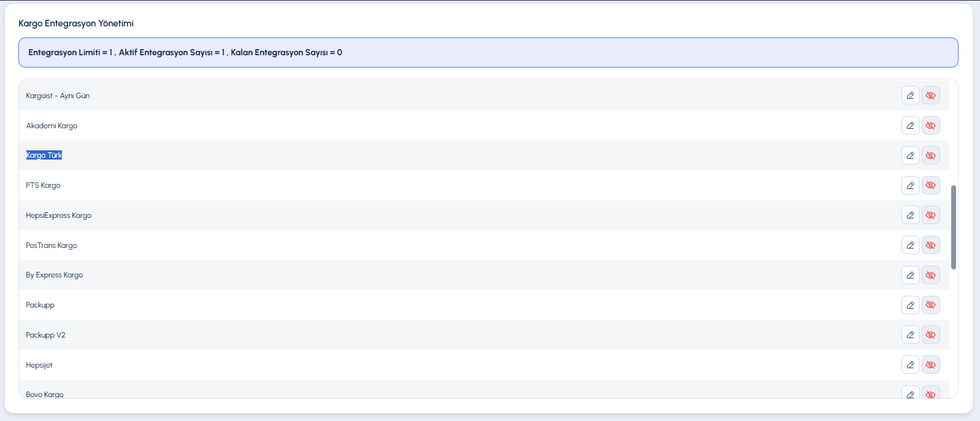Click the 'Hepsijet' row name

pyautogui.click(x=39, y=365)
